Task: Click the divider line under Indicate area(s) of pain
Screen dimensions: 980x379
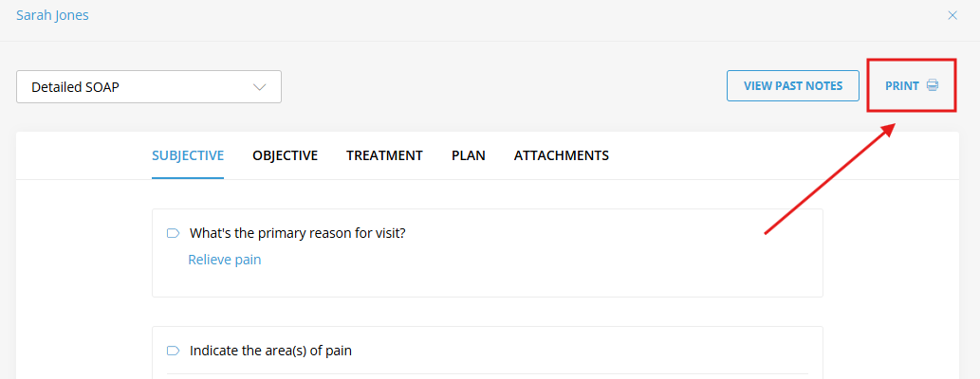Action: [x=488, y=374]
